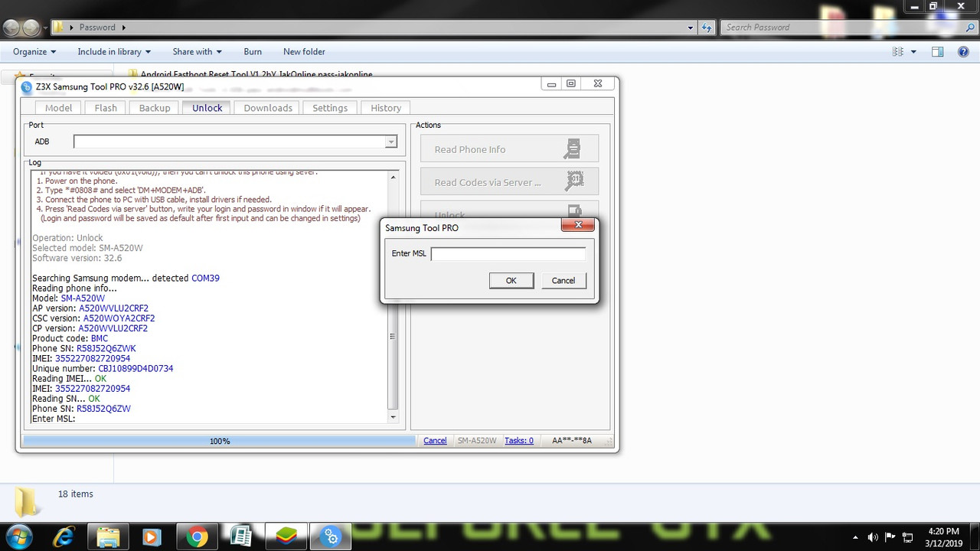The width and height of the screenshot is (980, 551).
Task: Open the Downloads tab
Action: pyautogui.click(x=268, y=108)
